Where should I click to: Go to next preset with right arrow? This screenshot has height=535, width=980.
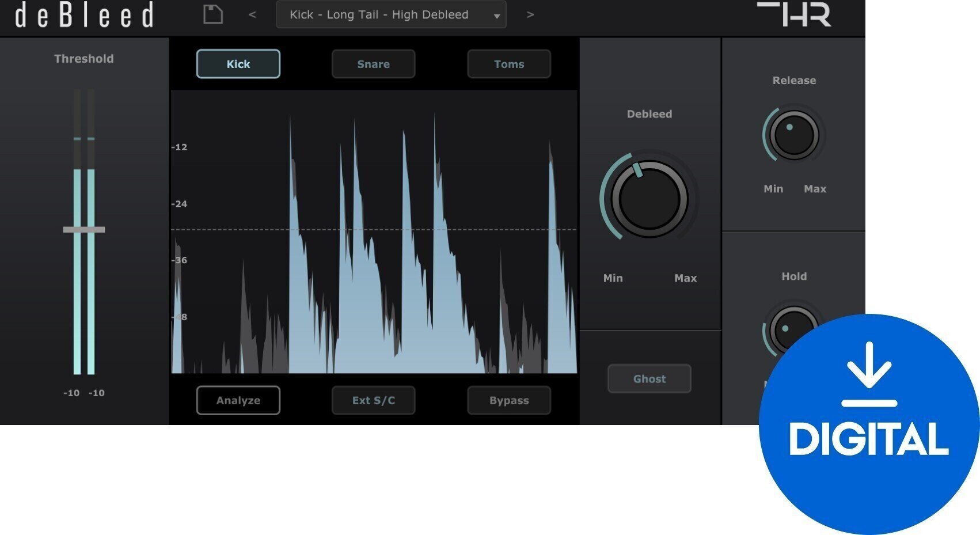530,15
